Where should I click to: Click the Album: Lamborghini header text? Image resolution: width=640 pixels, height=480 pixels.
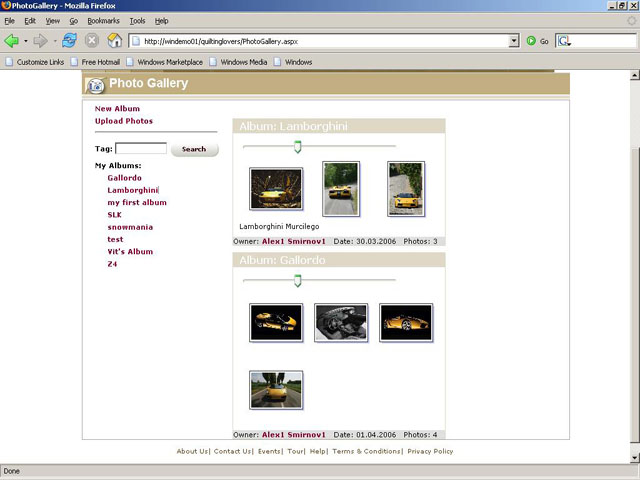point(293,127)
